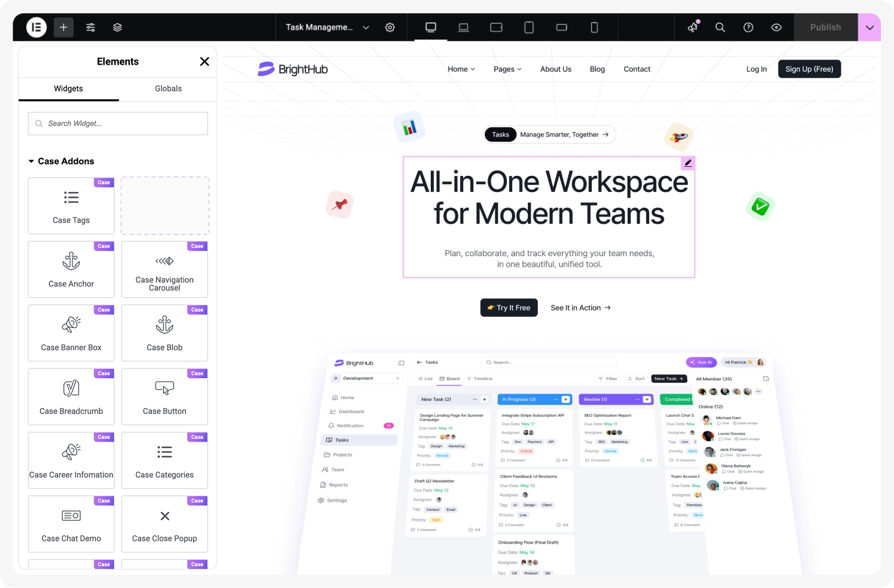This screenshot has width=894, height=588.
Task: Click the Add Element plus icon
Action: point(63,28)
